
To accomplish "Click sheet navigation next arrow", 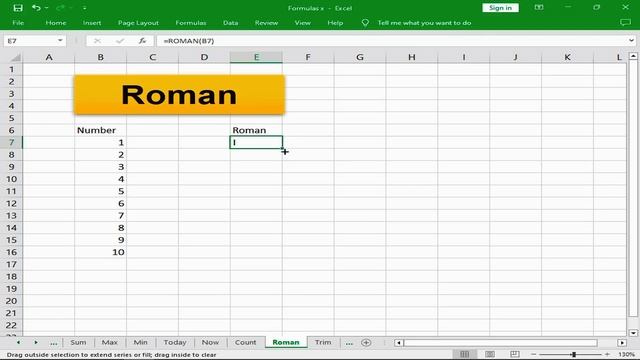I will [x=36, y=342].
